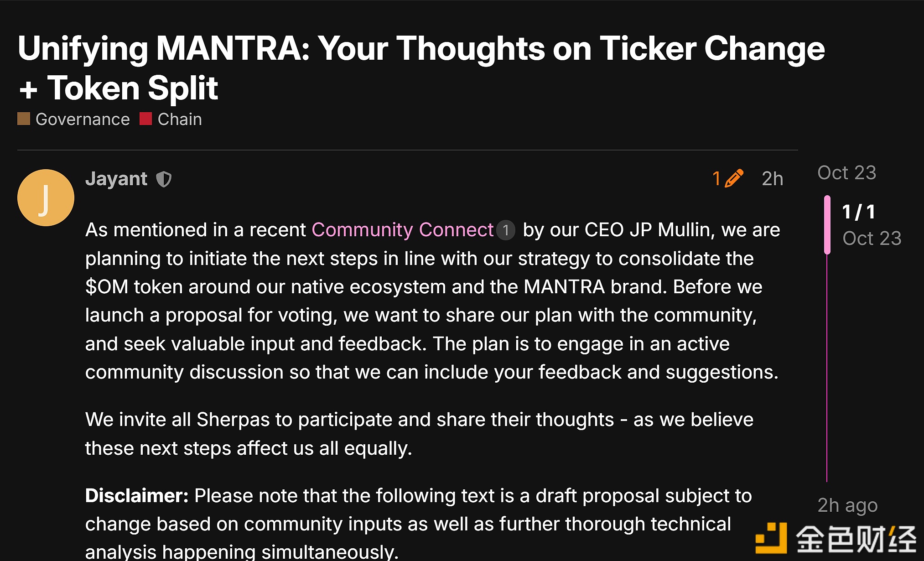
Task: Jump to the 2h ago timeline marker
Action: [x=847, y=505]
